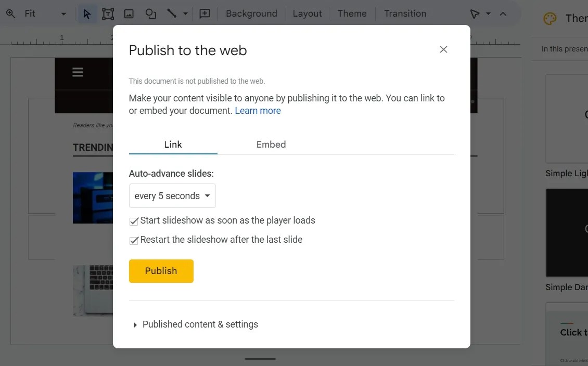Uncheck Start slideshow as soon as player loads
Screen dimensions: 588x366
[x=134, y=221]
